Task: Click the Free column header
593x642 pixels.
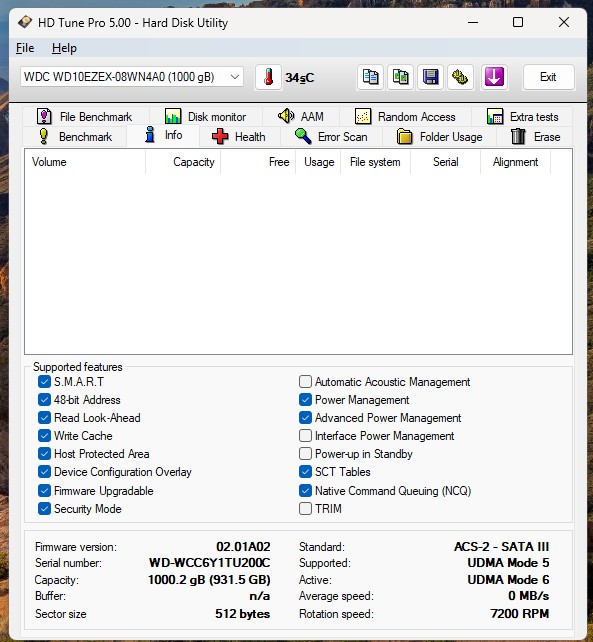Action: click(x=258, y=162)
